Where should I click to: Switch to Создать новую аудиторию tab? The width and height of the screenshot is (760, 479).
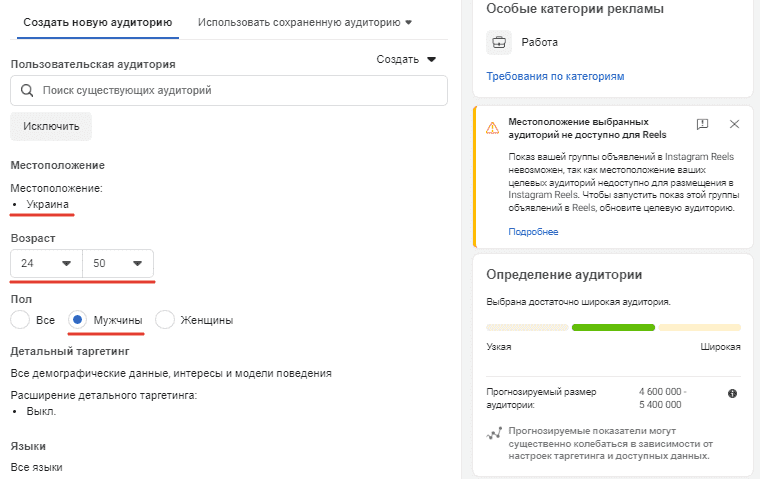pyautogui.click(x=97, y=21)
